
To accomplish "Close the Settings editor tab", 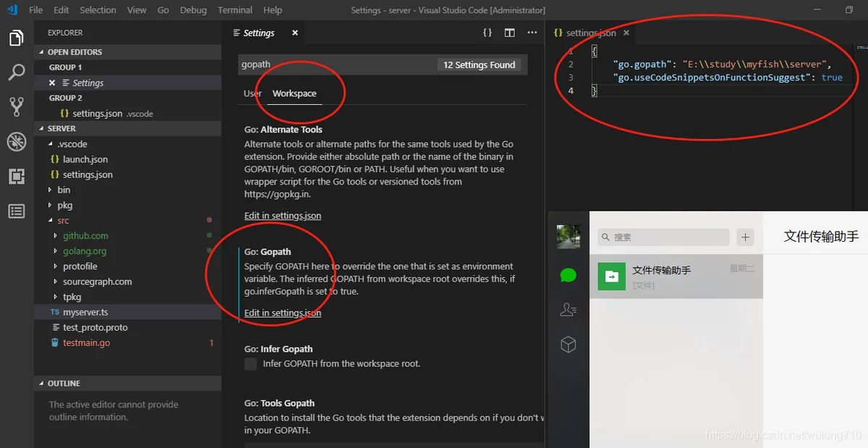I will point(295,33).
